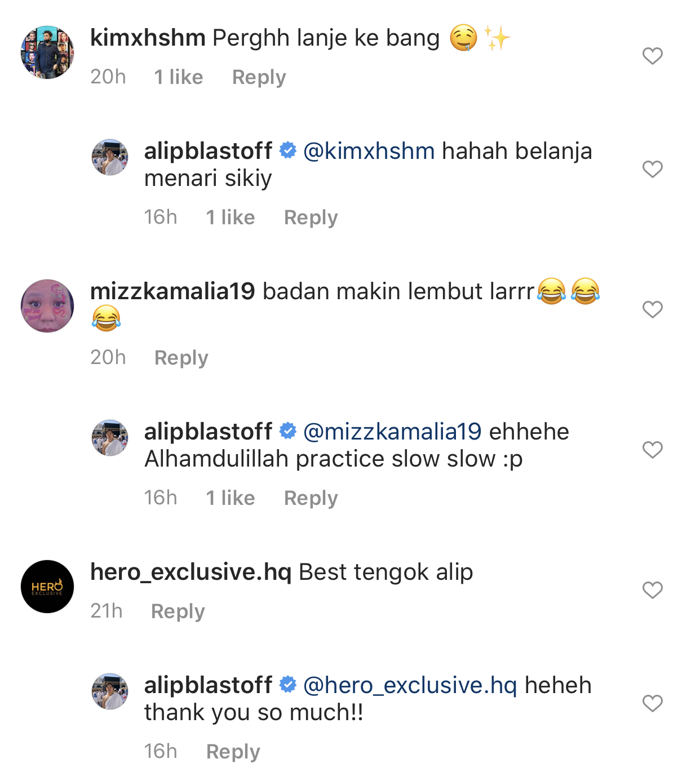The image size is (700, 781).
Task: Reply to mizzkamalia19's comment
Action: pyautogui.click(x=181, y=358)
